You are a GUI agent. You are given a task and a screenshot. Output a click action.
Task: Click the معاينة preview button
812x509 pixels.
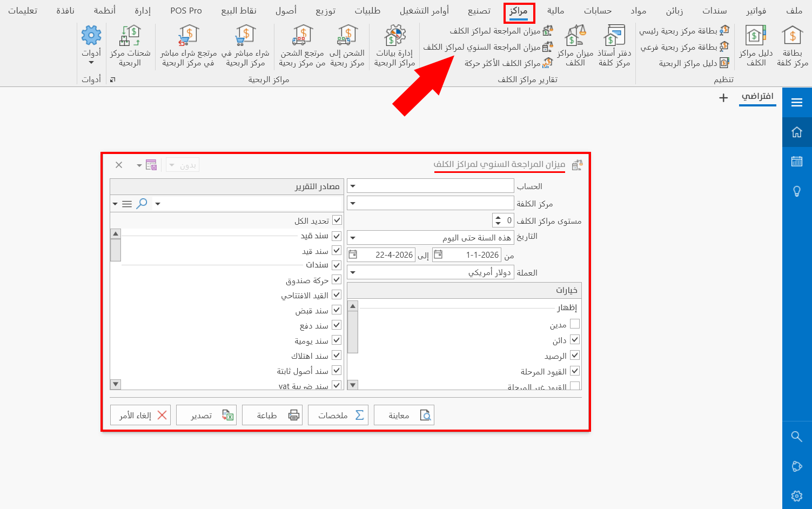click(404, 415)
